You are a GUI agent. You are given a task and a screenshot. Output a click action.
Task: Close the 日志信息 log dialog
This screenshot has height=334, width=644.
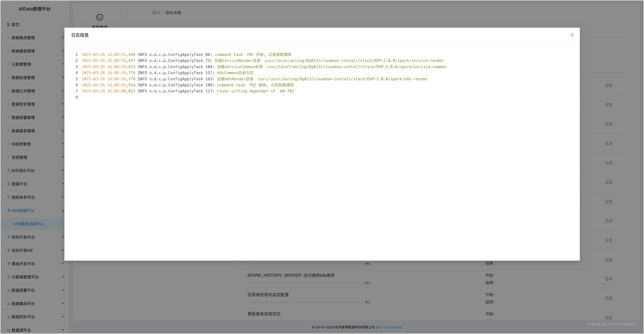[x=572, y=35]
